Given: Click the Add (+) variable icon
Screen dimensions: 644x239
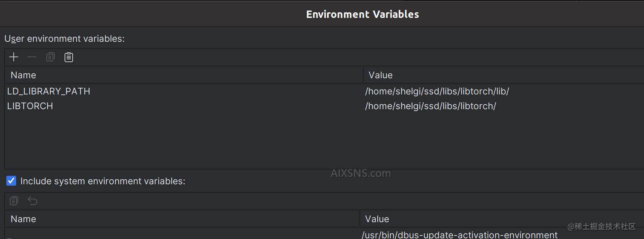Looking at the screenshot, I should [x=14, y=57].
